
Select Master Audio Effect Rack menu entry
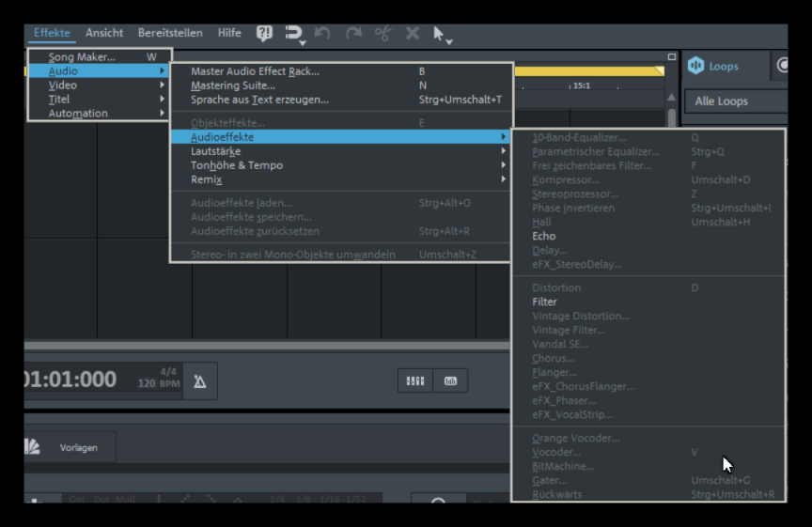[255, 71]
